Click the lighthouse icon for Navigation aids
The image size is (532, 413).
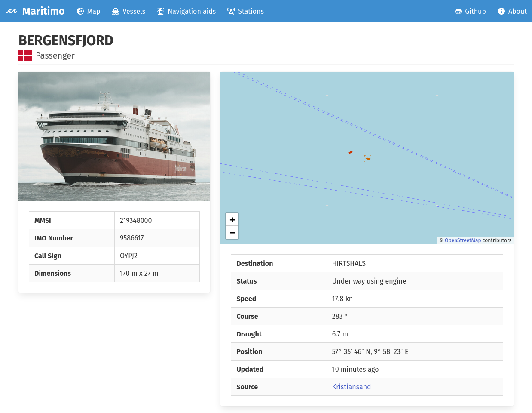161,11
